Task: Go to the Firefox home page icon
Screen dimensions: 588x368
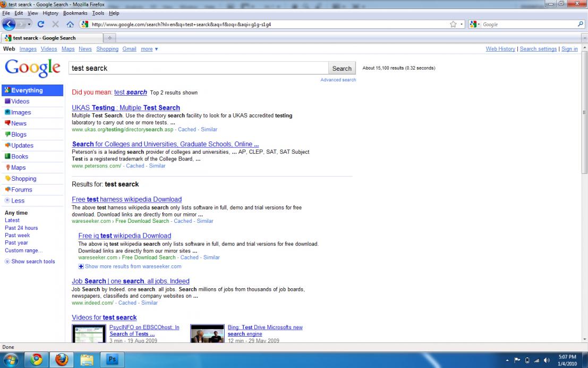Action: click(x=70, y=24)
